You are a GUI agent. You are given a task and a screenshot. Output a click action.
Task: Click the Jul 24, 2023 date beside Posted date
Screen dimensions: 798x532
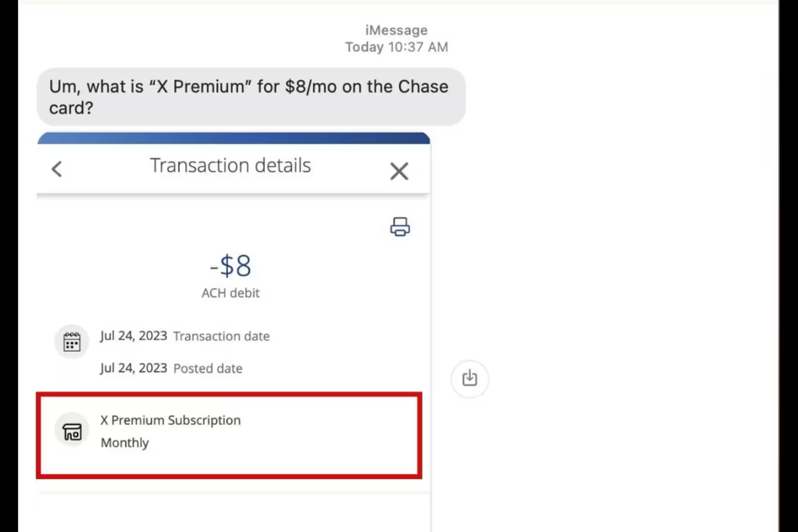click(x=134, y=368)
